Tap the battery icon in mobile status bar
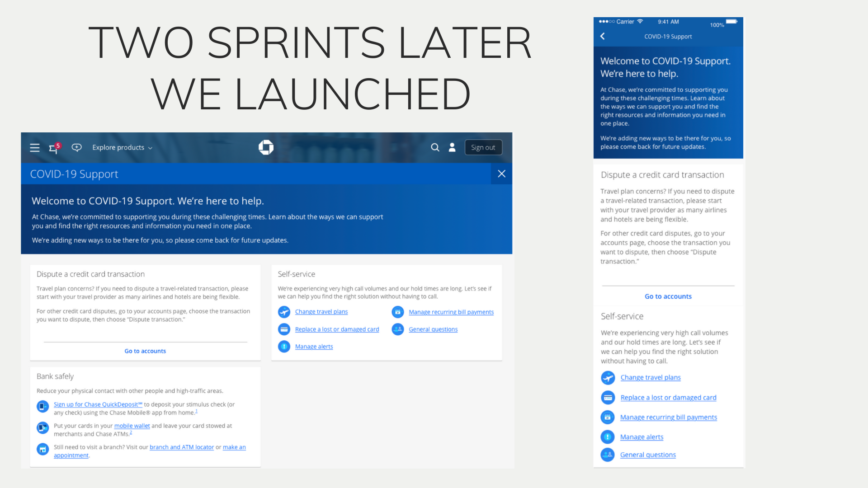 (732, 21)
